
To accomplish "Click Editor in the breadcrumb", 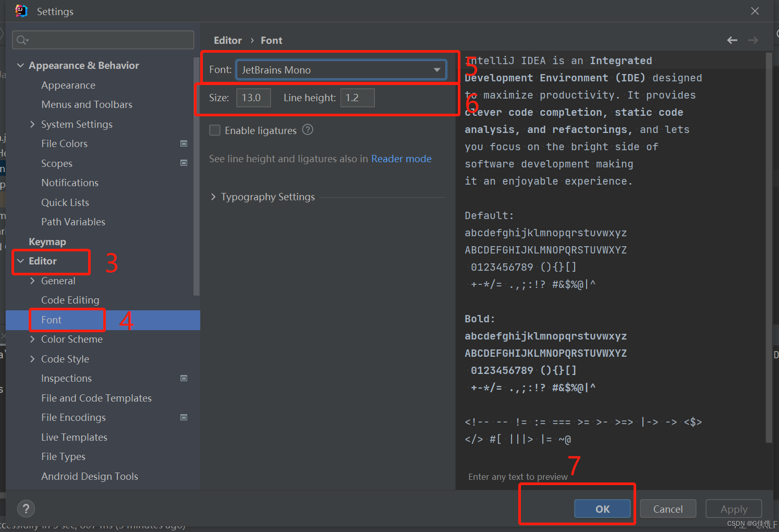I will tap(228, 40).
